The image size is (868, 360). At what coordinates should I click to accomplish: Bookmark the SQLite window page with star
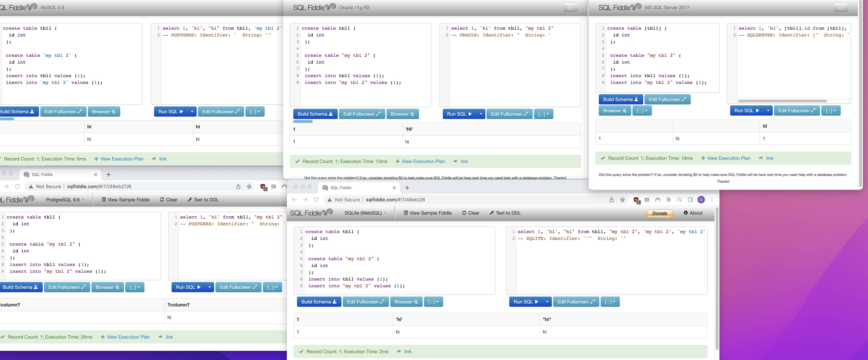622,200
